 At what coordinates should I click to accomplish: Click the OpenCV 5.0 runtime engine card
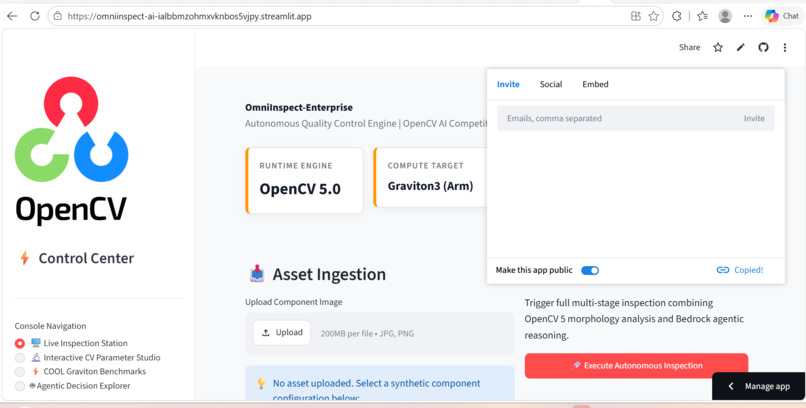tap(304, 180)
